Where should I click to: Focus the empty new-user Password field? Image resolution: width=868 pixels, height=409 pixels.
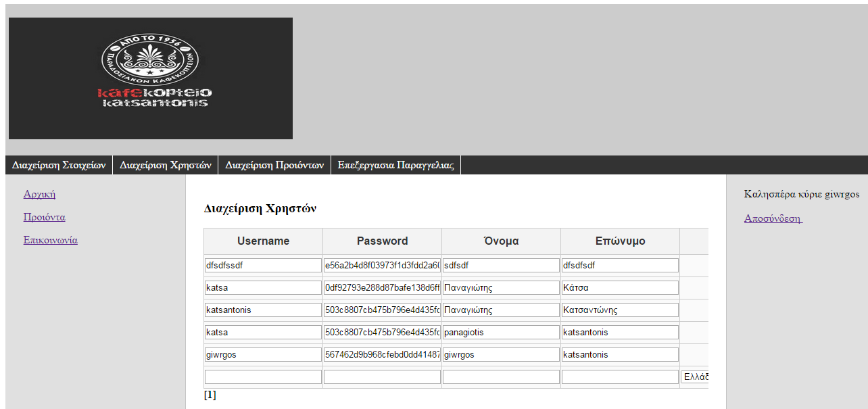[382, 377]
